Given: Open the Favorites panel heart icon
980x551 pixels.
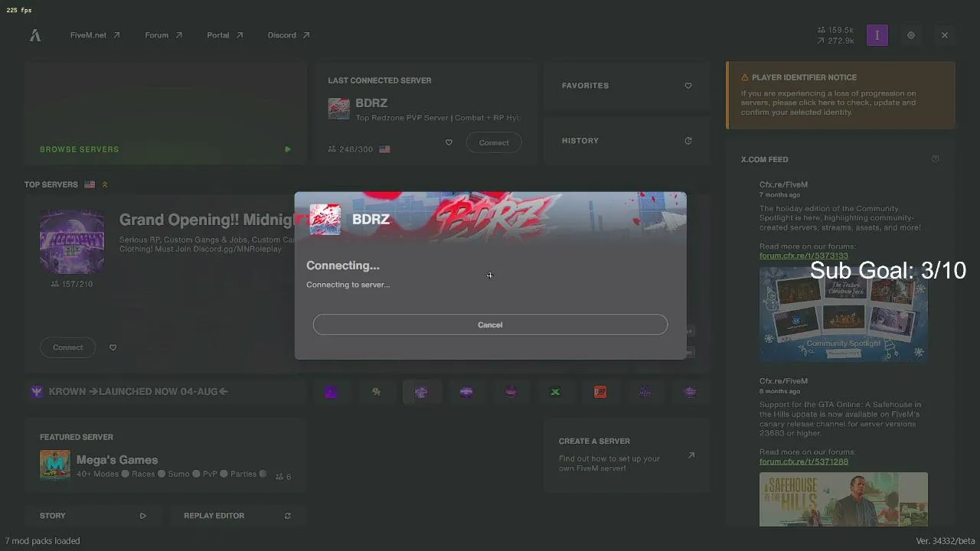Looking at the screenshot, I should click(688, 86).
